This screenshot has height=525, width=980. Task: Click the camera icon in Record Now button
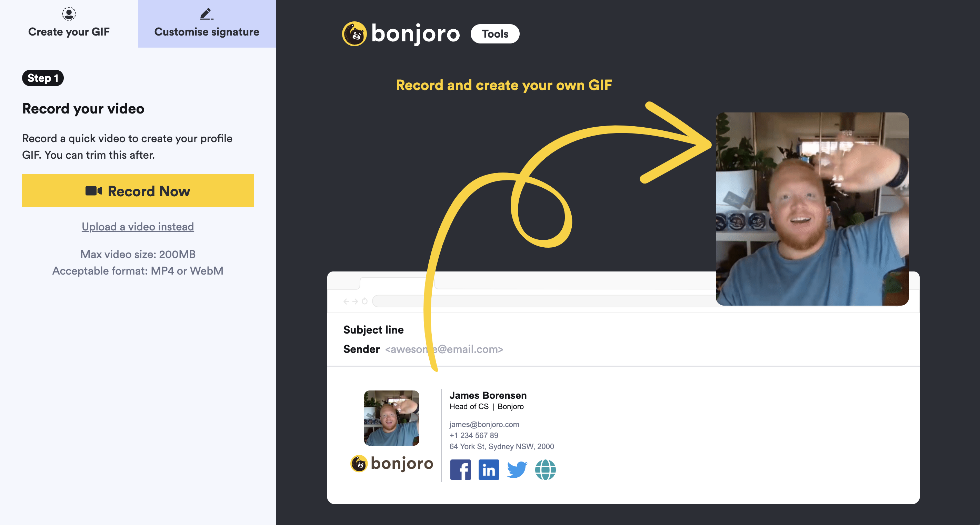tap(93, 191)
